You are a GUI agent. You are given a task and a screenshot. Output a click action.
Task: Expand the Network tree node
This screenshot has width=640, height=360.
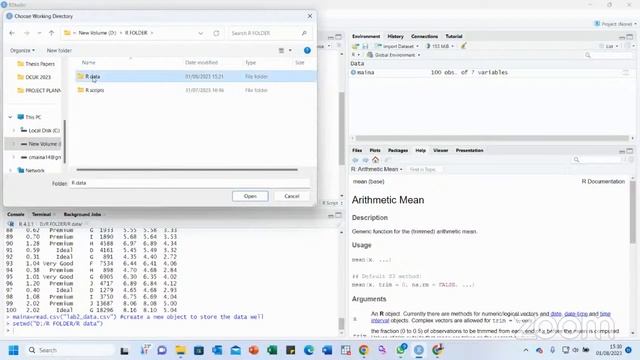coord(10,171)
